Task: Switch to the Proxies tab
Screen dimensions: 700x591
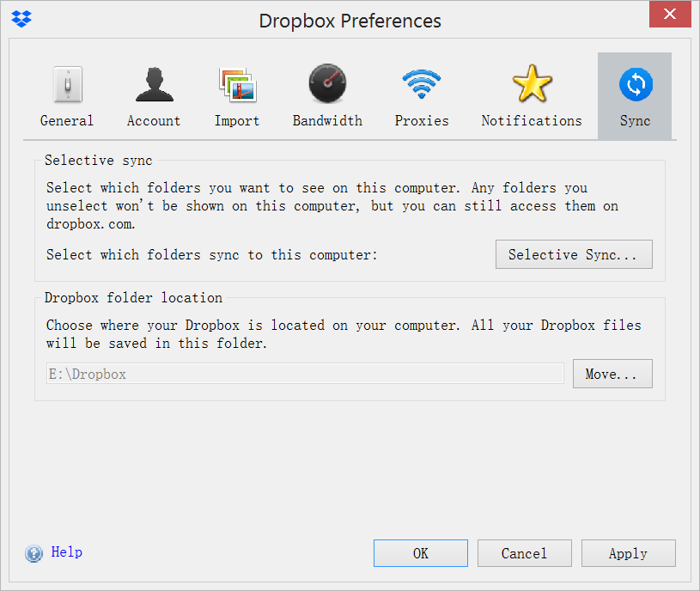Action: [x=421, y=95]
